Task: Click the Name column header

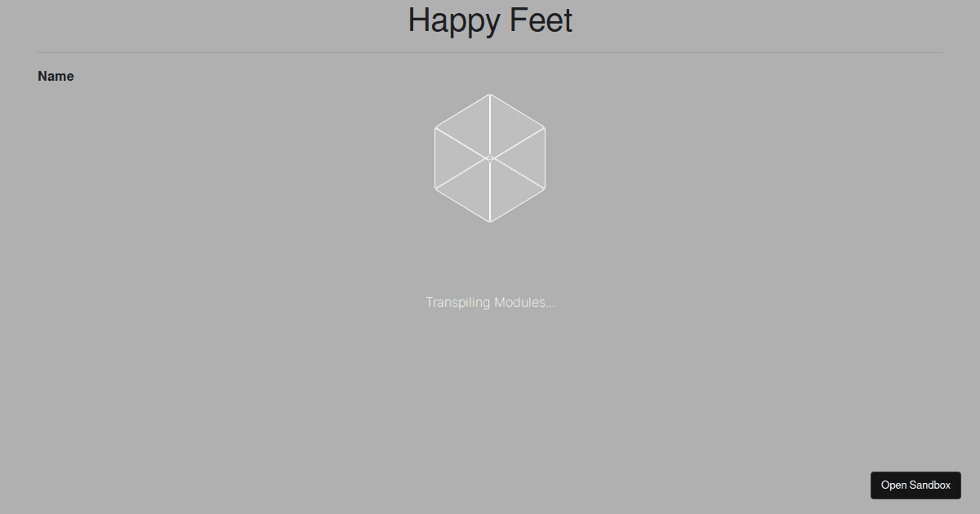Action: tap(56, 75)
